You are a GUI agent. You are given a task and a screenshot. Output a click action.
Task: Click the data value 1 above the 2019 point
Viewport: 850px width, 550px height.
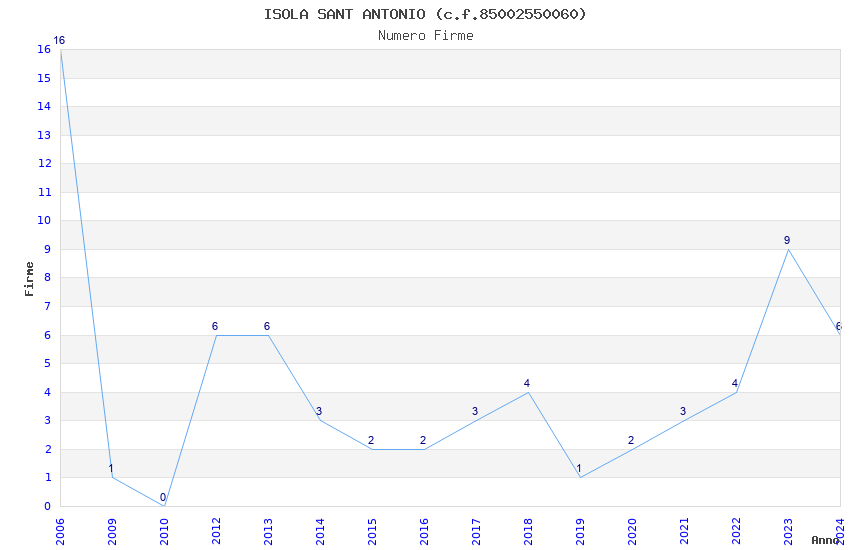pyautogui.click(x=579, y=469)
